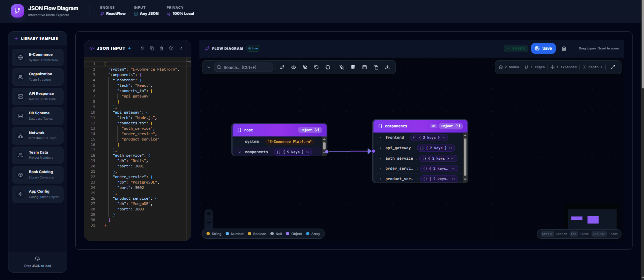Load the Network sample
Image resolution: width=644 pixels, height=280 pixels.
[38, 135]
